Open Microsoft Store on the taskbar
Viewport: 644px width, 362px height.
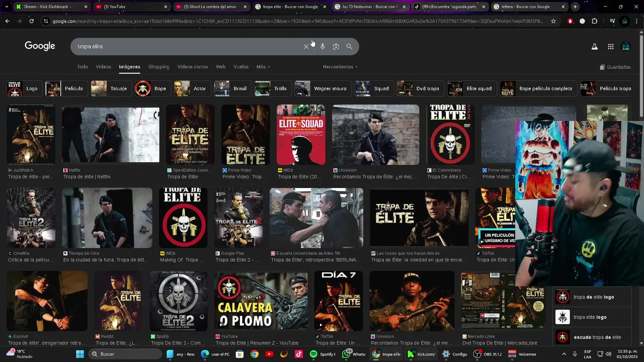coord(239,354)
